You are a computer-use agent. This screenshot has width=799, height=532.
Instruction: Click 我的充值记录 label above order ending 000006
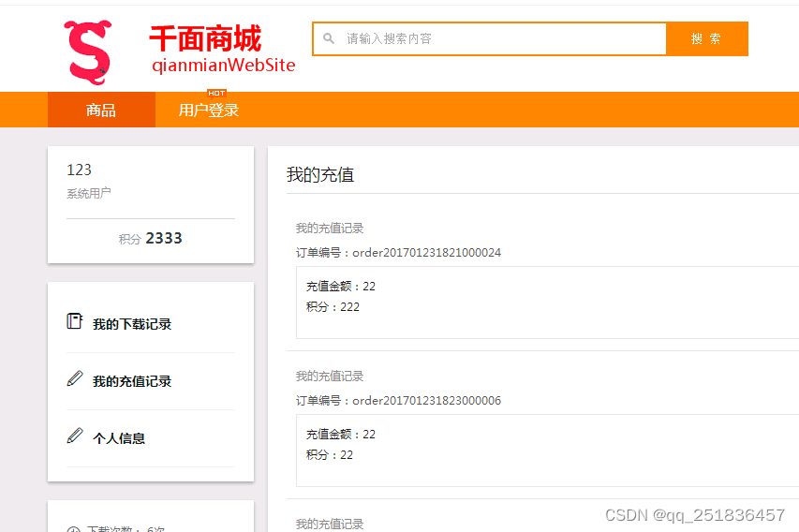pos(330,377)
